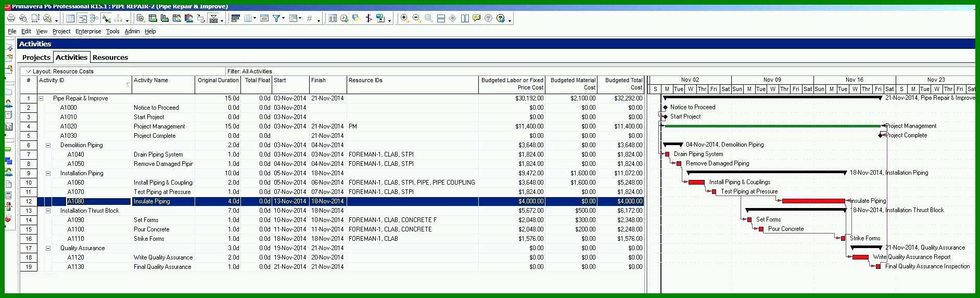Open dropdown arrow next to Filter icon
This screenshot has height=298, width=980.
[283, 19]
